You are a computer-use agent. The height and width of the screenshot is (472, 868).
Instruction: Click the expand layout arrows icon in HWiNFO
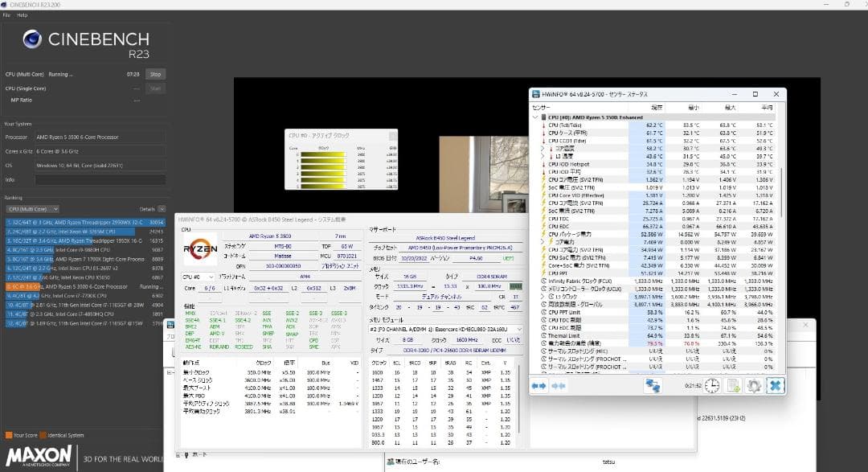[538, 386]
